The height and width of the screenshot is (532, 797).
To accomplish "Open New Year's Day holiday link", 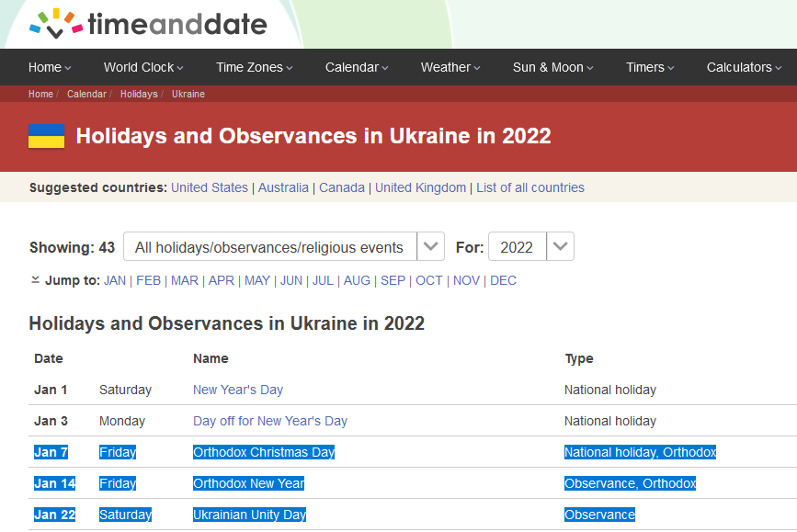I will click(238, 390).
